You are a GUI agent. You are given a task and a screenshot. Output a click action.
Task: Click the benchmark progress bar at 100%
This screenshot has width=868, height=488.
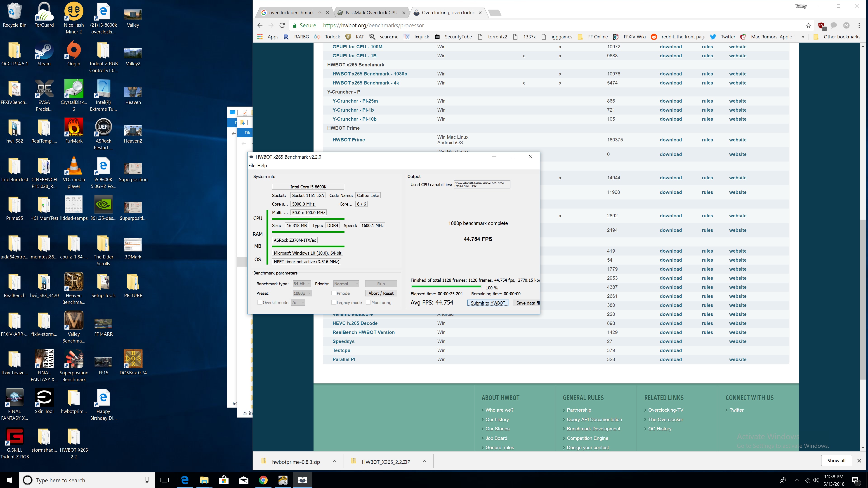tap(446, 287)
